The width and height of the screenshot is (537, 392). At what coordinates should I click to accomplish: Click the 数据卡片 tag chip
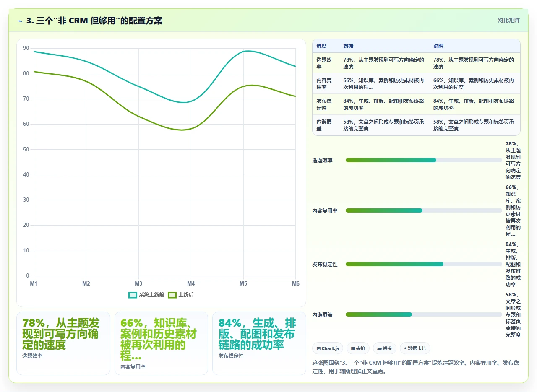(415, 348)
